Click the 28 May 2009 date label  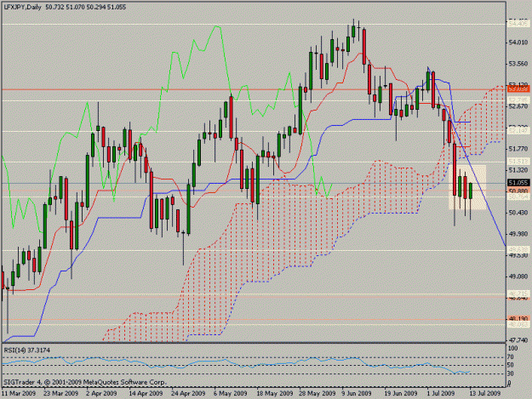coord(317,393)
